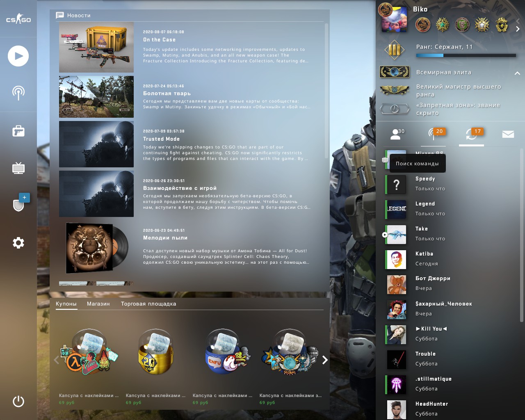Select friend Бот Джерри
The width and height of the screenshot is (525, 420).
point(451,284)
